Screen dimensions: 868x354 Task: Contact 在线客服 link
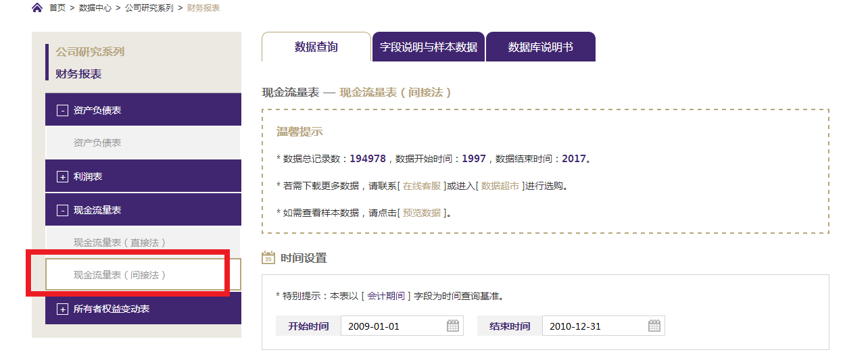(422, 186)
